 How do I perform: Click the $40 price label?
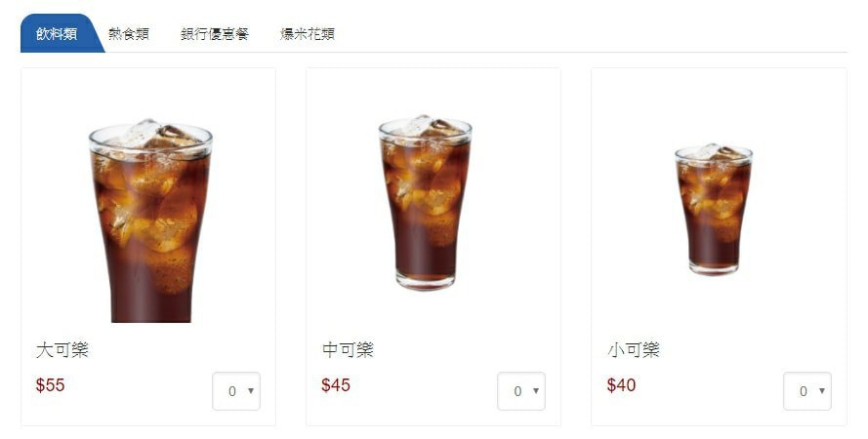(x=621, y=384)
